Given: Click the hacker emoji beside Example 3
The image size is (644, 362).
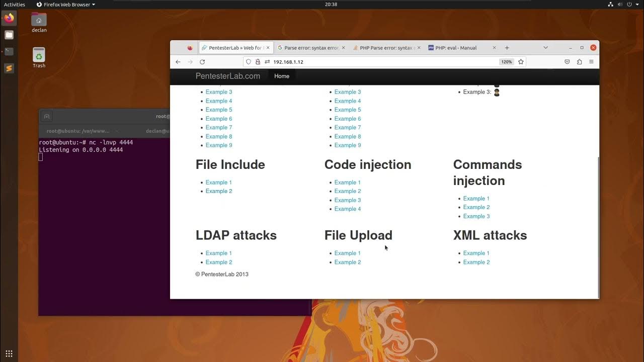Looking at the screenshot, I should (497, 93).
